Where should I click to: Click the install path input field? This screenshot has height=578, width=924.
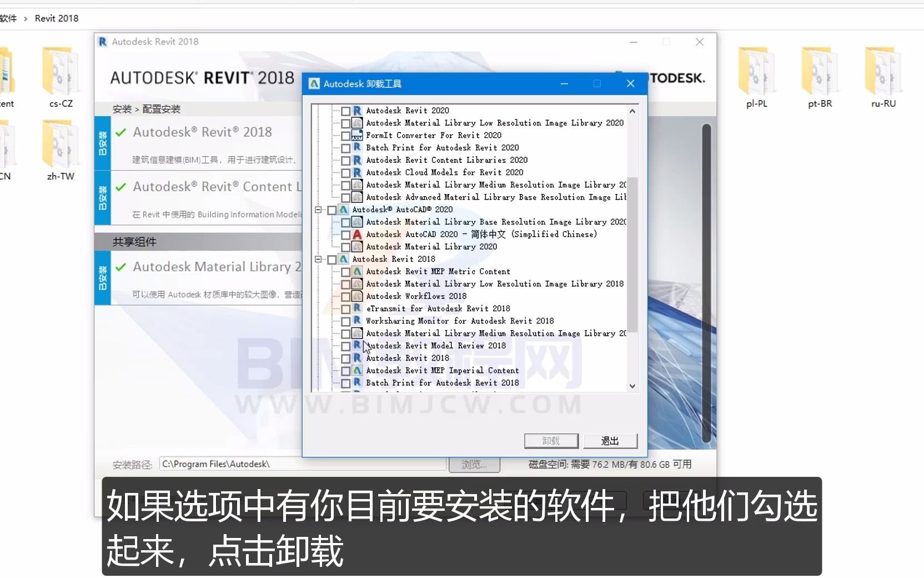click(303, 464)
